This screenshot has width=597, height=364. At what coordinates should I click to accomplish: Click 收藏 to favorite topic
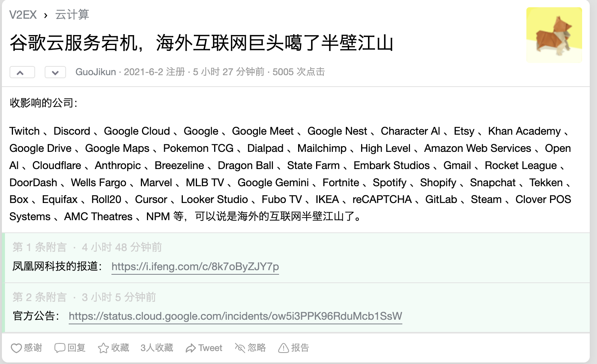[120, 348]
